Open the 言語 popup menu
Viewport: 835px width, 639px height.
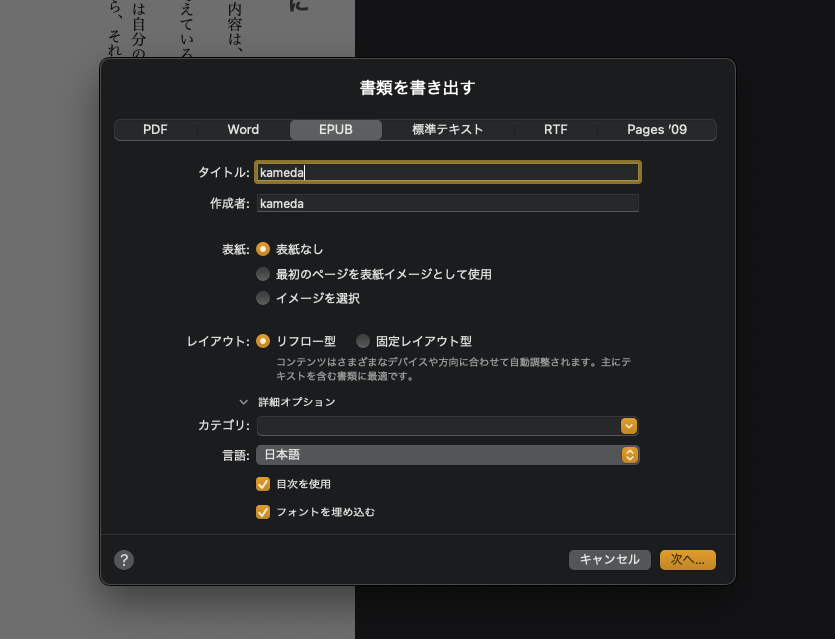[x=448, y=455]
